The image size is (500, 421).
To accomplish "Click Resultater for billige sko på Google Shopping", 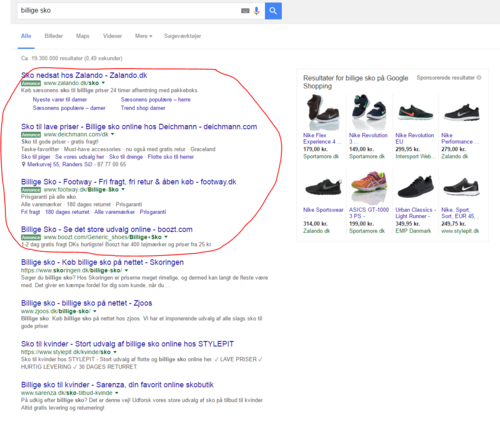I will [355, 82].
